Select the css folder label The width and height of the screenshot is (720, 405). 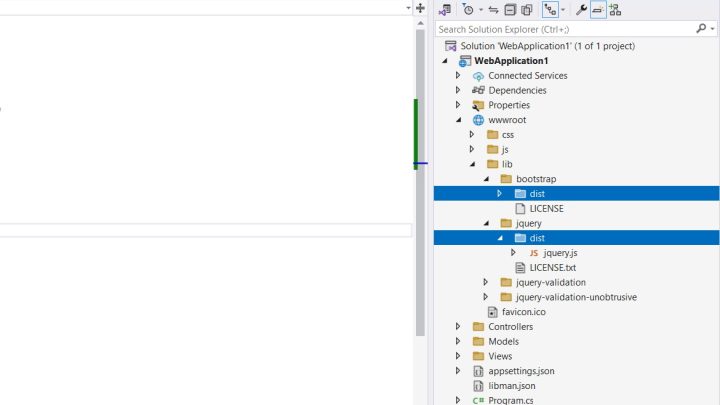[507, 135]
